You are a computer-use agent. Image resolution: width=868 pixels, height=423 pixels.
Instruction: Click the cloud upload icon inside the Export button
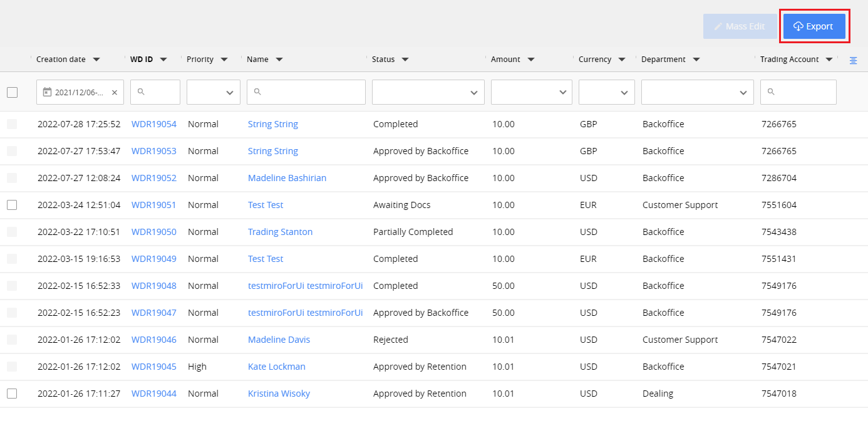tap(798, 26)
